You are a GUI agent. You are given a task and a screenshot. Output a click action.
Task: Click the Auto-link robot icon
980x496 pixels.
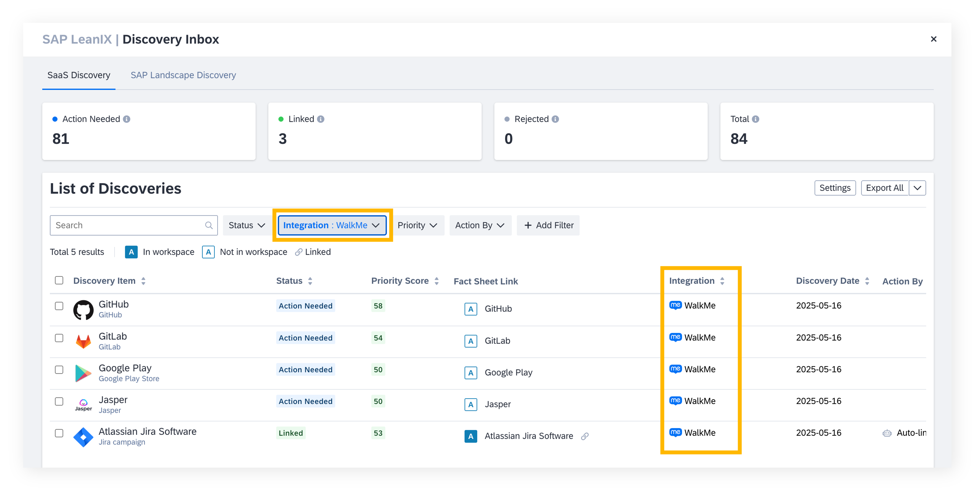coord(887,433)
